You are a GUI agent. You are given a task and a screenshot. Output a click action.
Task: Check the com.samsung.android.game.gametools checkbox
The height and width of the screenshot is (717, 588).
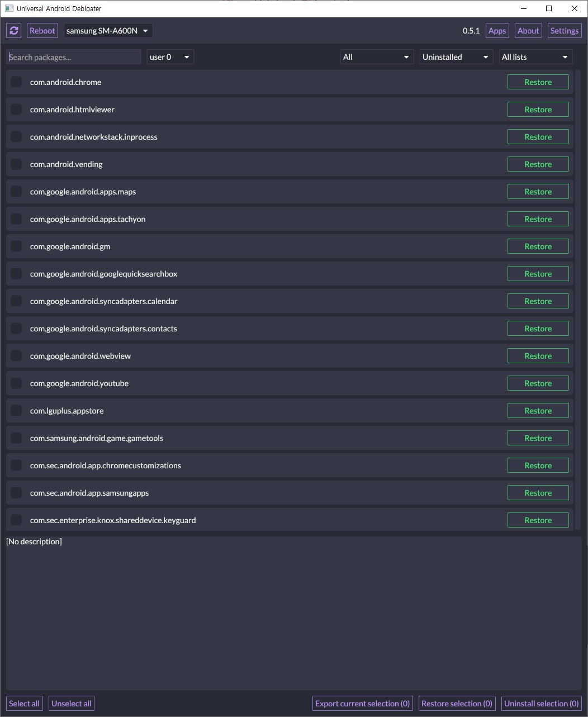tap(16, 438)
